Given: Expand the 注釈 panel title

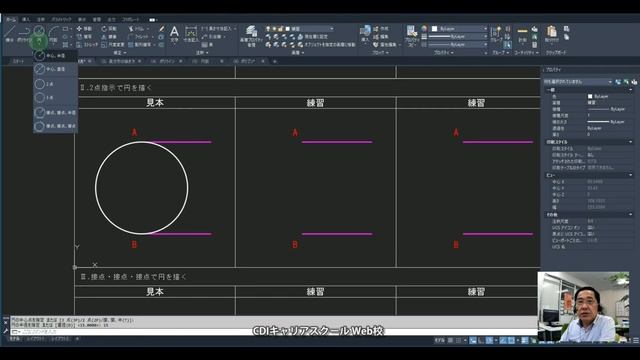Looking at the screenshot, I should click(x=202, y=53).
